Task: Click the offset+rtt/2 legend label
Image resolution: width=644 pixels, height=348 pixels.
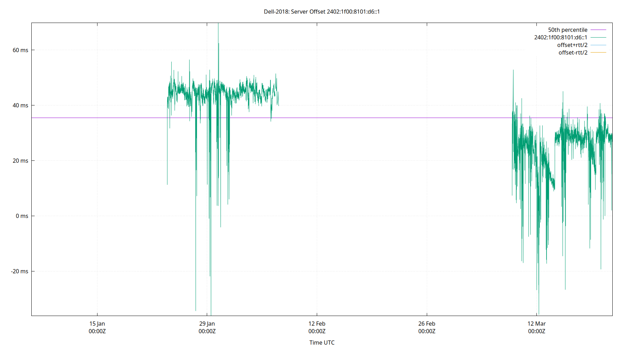Action: (x=573, y=45)
